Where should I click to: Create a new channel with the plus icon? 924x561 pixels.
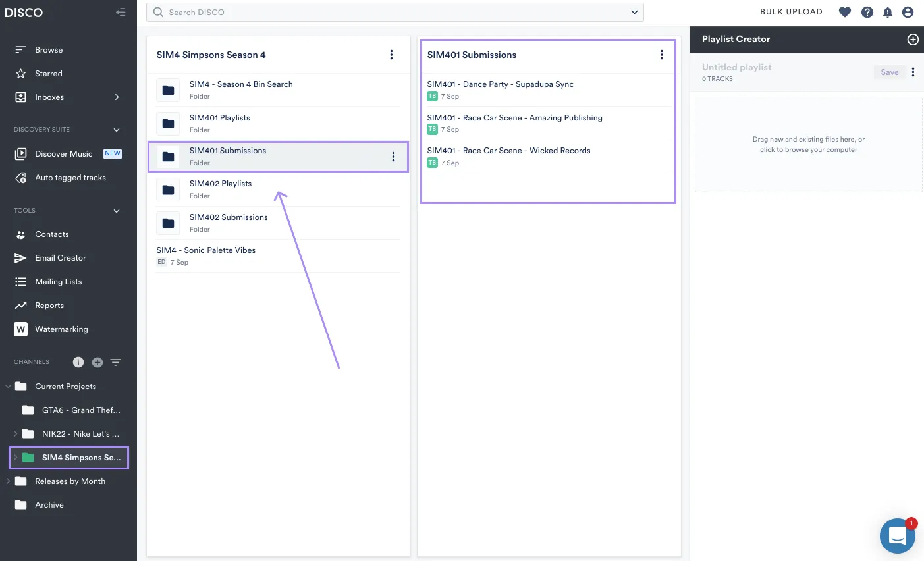pos(97,361)
